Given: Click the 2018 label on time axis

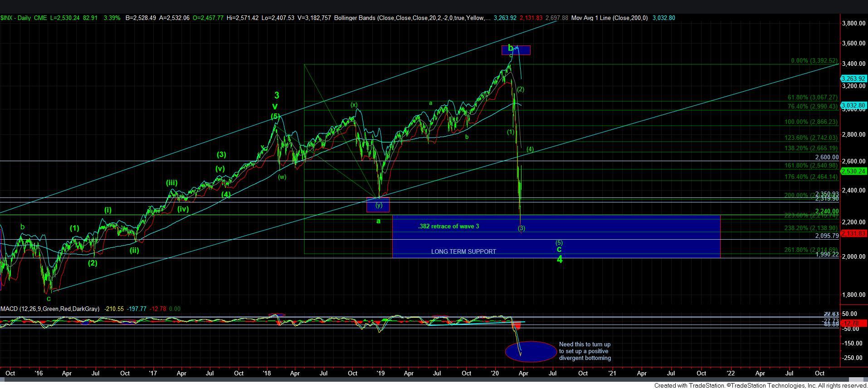Looking at the screenshot, I should click(x=267, y=374).
